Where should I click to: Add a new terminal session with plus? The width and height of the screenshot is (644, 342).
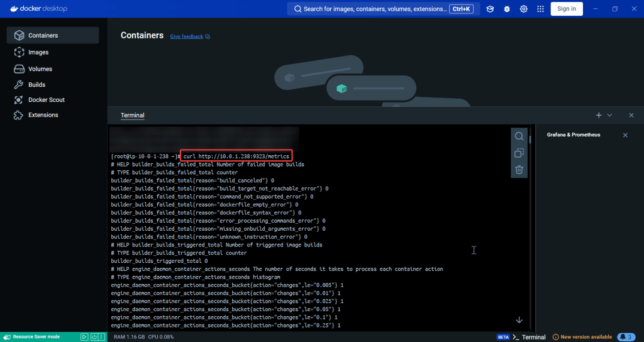[599, 116]
